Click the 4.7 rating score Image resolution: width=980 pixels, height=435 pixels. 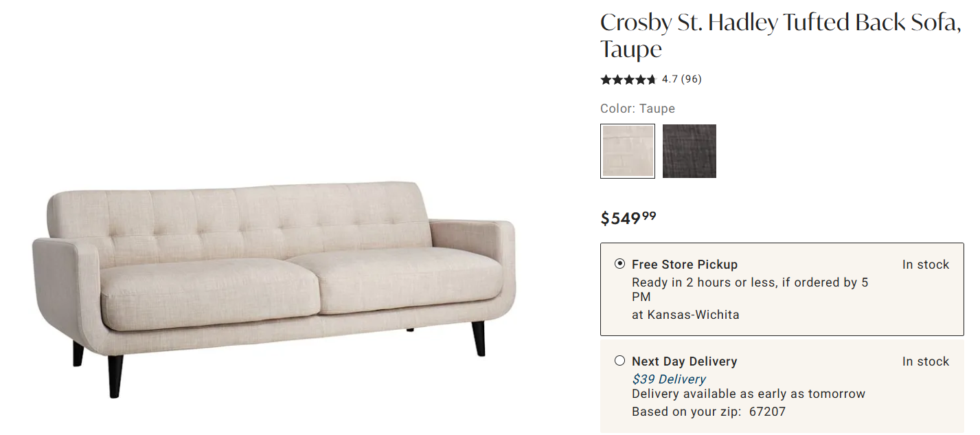click(670, 79)
